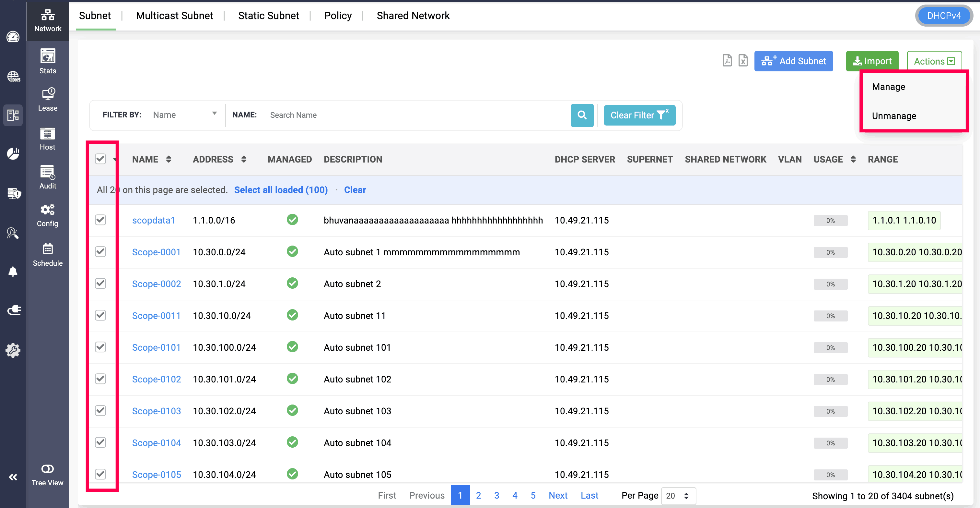Click the scopdata1 0% usage bar
The height and width of the screenshot is (508, 980).
pyautogui.click(x=830, y=220)
